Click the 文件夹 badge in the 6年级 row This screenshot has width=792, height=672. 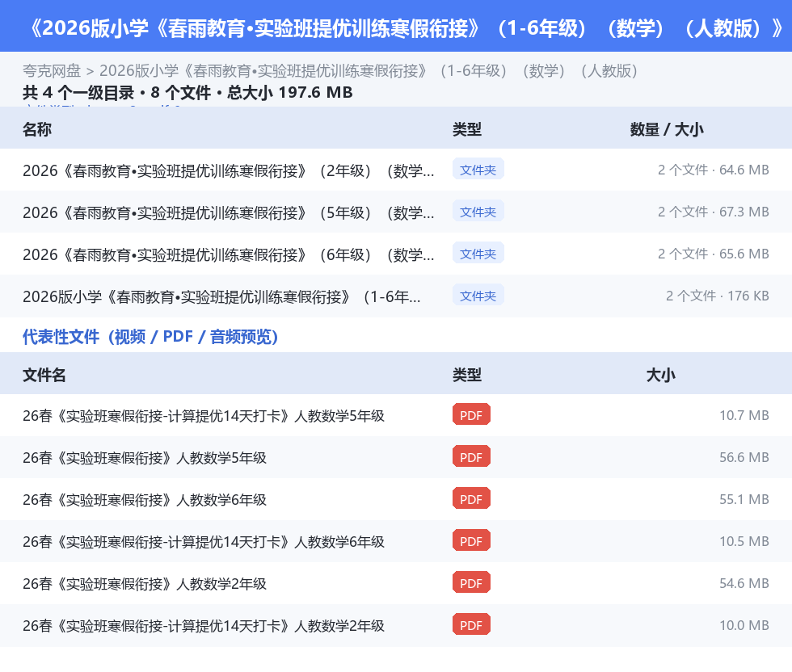click(x=478, y=254)
